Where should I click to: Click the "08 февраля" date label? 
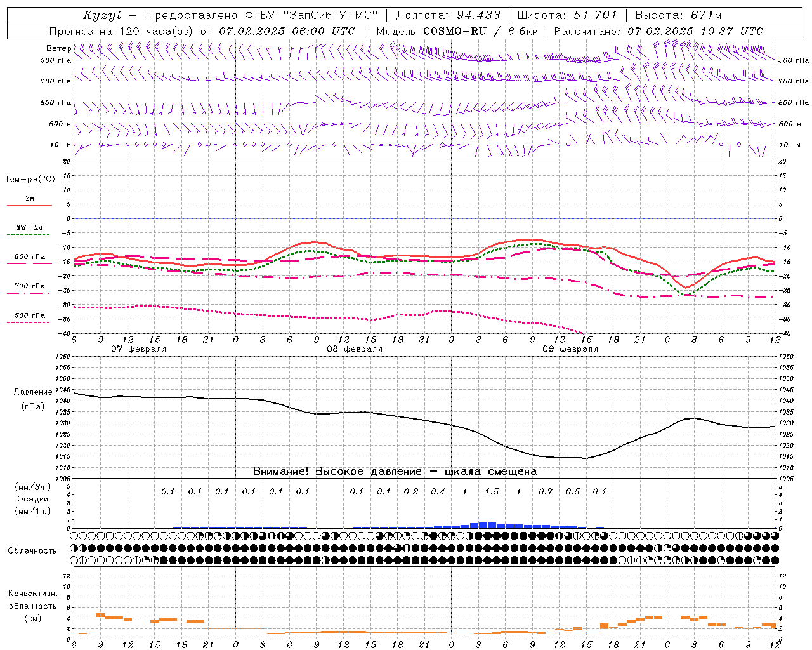tap(355, 349)
